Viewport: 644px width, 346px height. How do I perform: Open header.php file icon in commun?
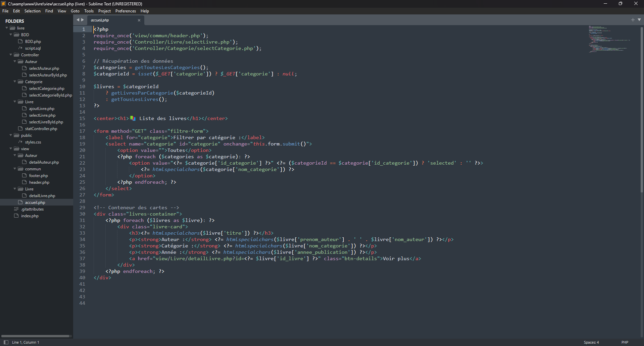(x=24, y=182)
